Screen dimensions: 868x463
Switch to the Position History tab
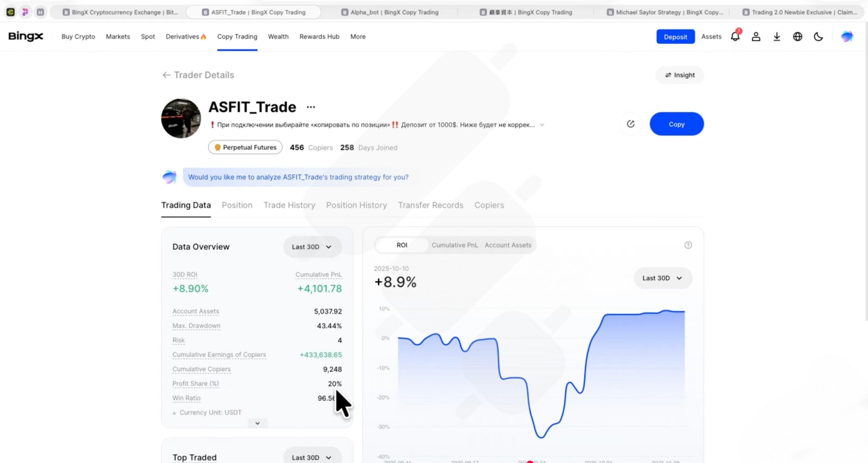pos(356,205)
